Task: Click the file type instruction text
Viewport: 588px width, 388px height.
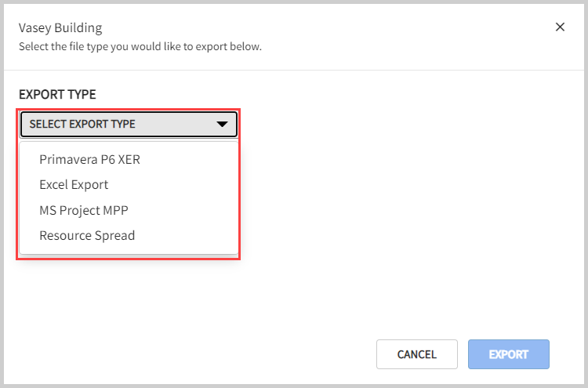Action: coord(140,46)
